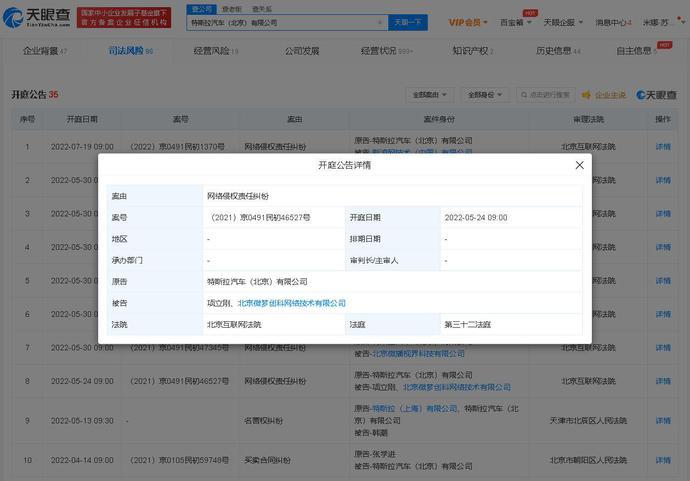Open 详情 link for row 9 名誉权纠纷
The width and height of the screenshot is (690, 481).
pos(663,421)
